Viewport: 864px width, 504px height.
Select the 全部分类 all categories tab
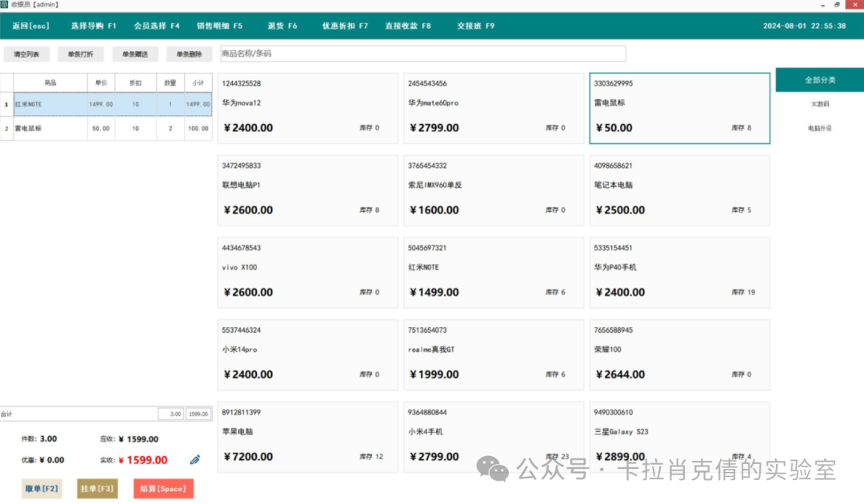point(820,80)
